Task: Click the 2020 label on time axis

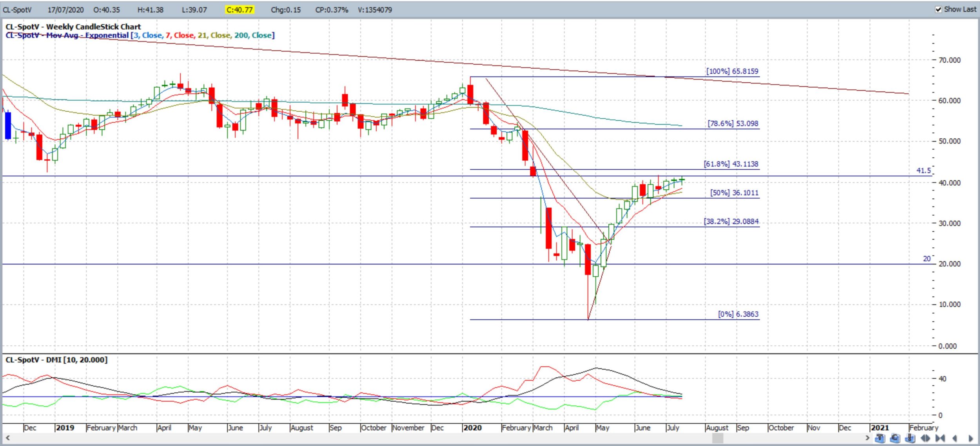Action: (x=472, y=428)
